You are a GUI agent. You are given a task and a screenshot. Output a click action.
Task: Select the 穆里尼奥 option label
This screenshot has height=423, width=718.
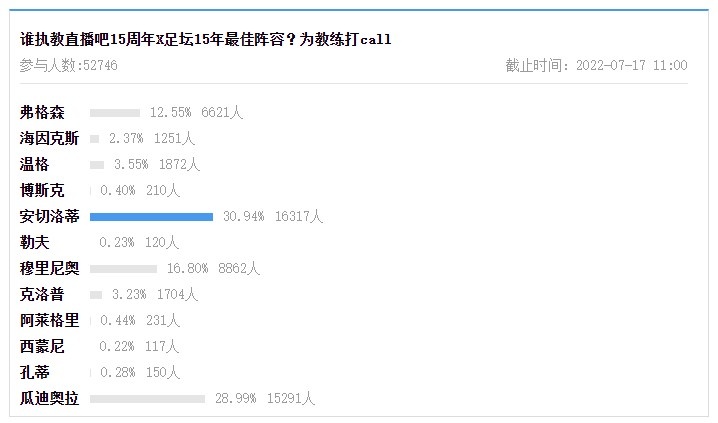pos(49,269)
